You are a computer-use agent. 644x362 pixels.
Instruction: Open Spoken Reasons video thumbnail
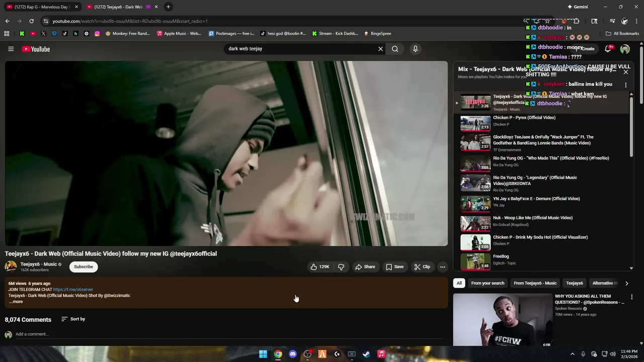pyautogui.click(x=502, y=320)
